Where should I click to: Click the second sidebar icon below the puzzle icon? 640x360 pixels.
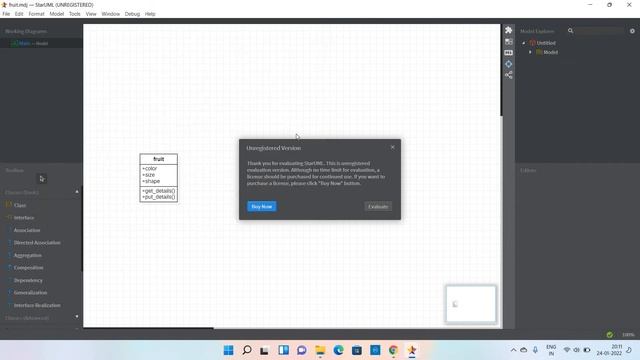tap(508, 42)
